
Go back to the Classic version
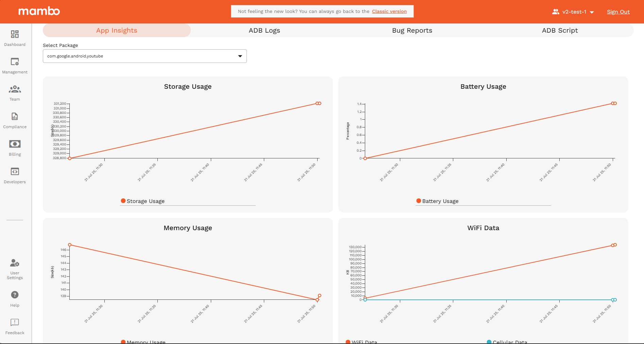pos(389,11)
